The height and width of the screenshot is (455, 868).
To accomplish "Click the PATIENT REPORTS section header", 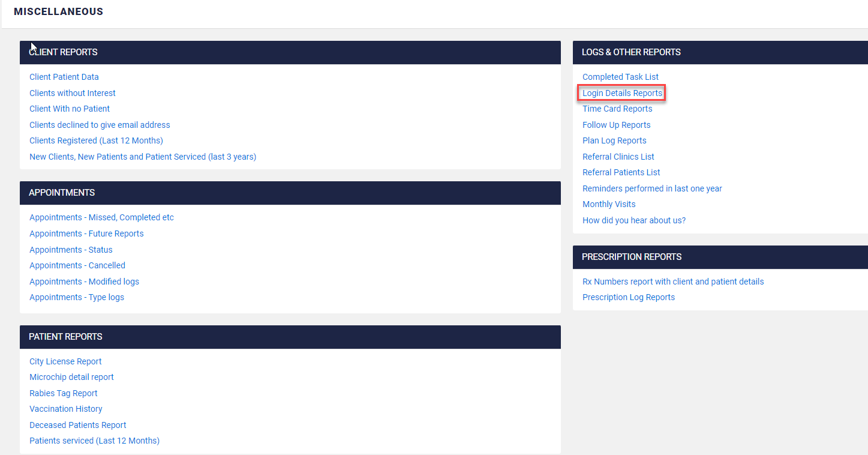I will (290, 337).
